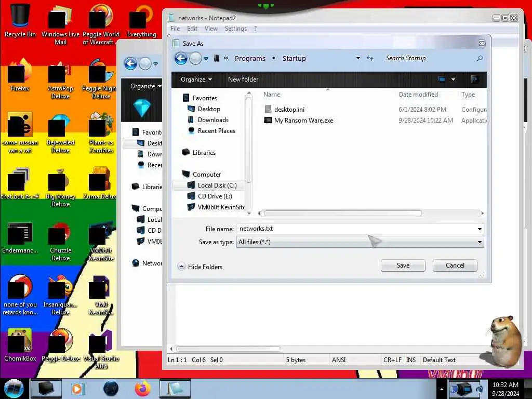This screenshot has height=399, width=532.
Task: Click the Back arrow in the background Explorer window
Action: (x=130, y=63)
